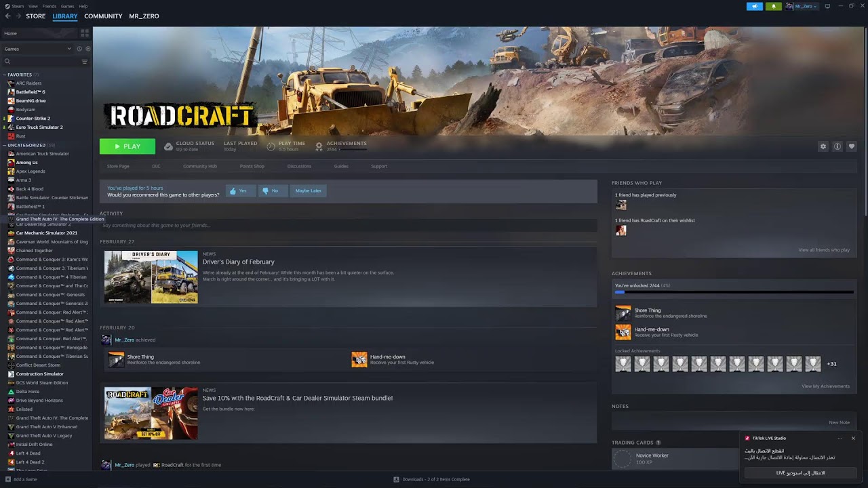Screen dimensions: 868x488
Task: Dismiss the TikTok LIVE Studio notification
Action: [x=853, y=438]
